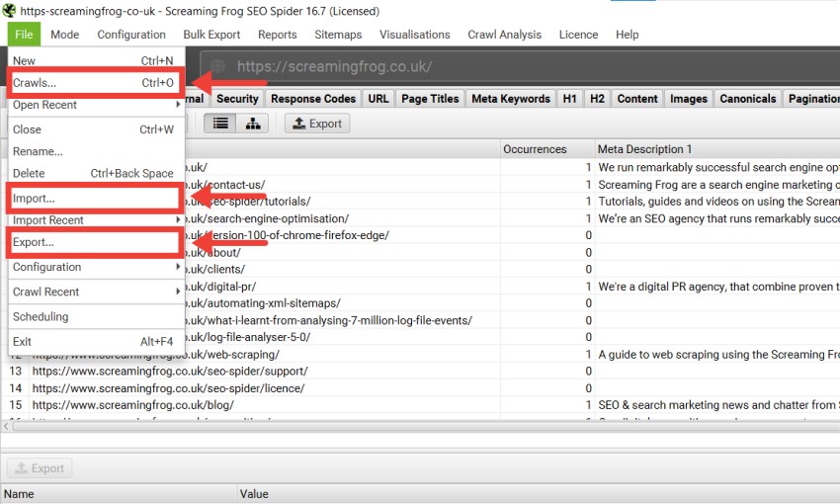
Task: Select row 14 seo-spider/licence/ URL
Action: [168, 388]
